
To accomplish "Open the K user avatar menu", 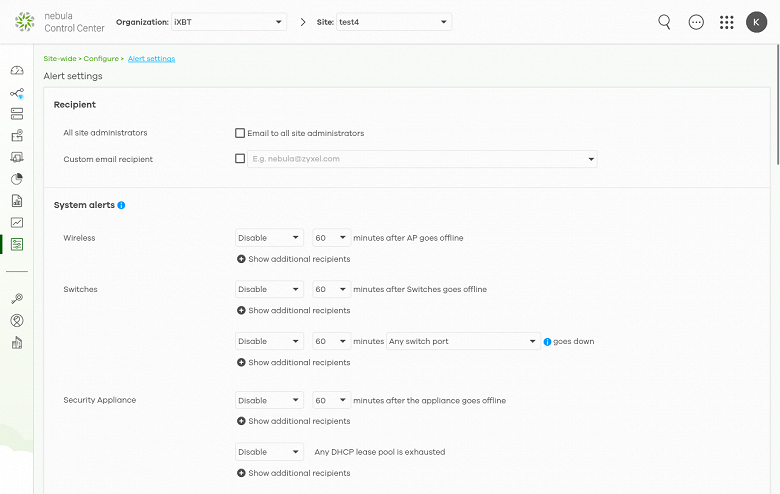I will click(x=757, y=22).
